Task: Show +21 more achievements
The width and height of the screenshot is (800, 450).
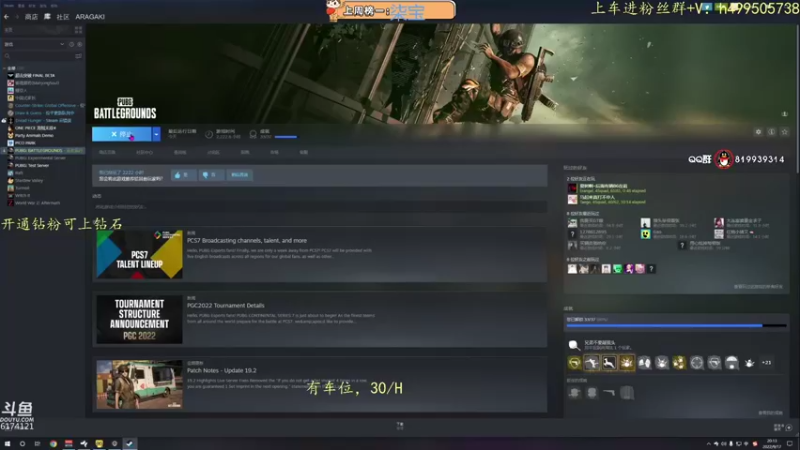Action: coord(766,363)
